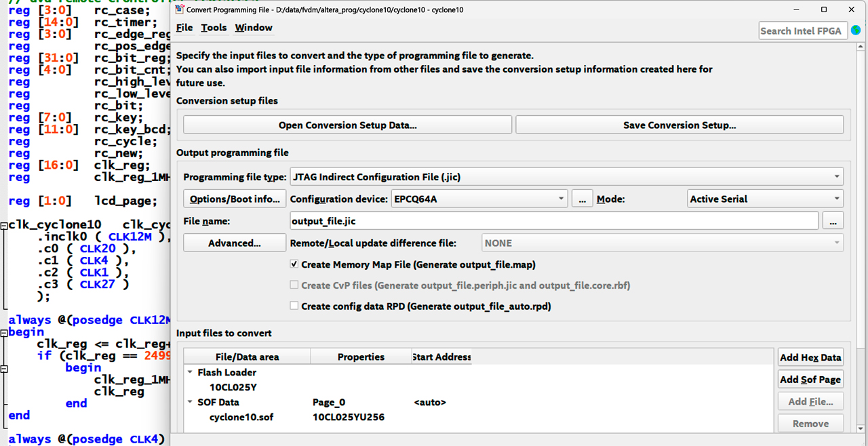The width and height of the screenshot is (868, 446).
Task: Collapse the clk_cyclone10 code fold marker
Action: coord(4,225)
